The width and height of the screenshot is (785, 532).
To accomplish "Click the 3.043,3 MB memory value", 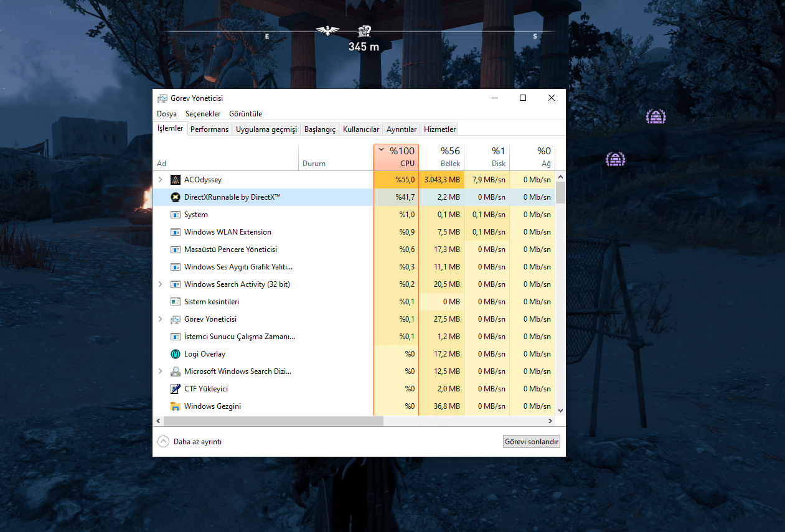I will point(443,180).
